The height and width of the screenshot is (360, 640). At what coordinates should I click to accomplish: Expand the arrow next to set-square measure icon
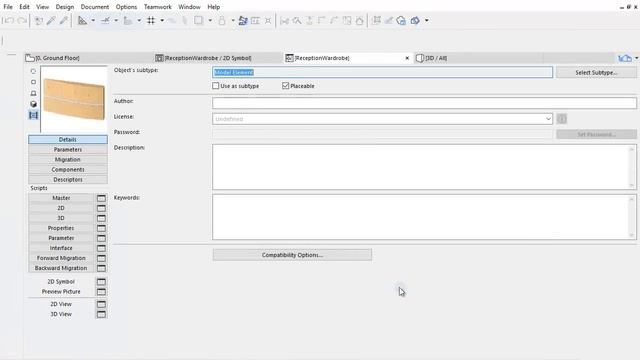[93, 20]
